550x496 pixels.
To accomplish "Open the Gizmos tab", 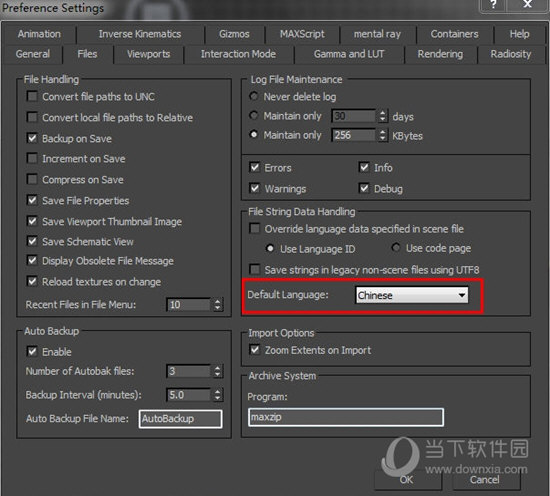I will tap(234, 34).
